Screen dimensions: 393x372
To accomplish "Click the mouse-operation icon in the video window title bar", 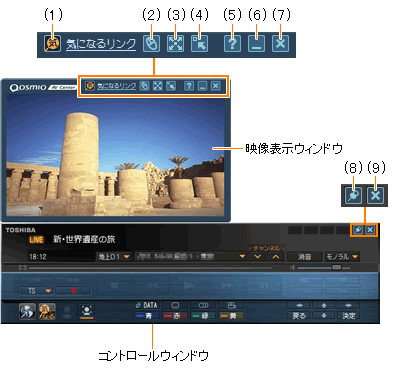I will (x=144, y=86).
